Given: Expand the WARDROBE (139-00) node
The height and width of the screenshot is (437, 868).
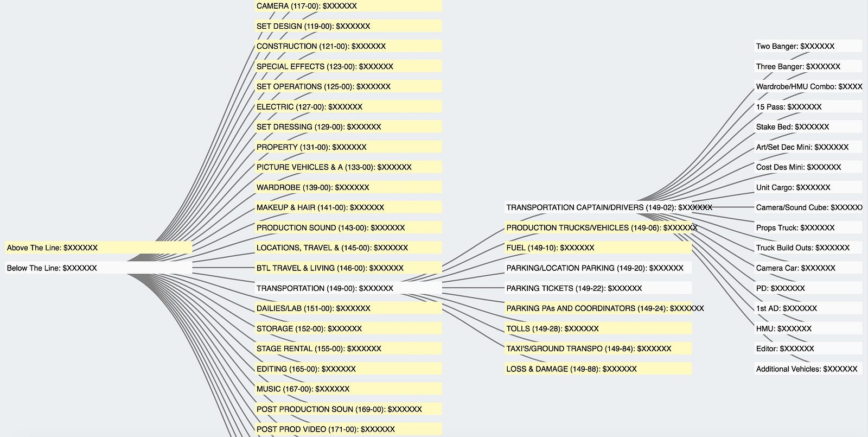Looking at the screenshot, I should point(348,187).
